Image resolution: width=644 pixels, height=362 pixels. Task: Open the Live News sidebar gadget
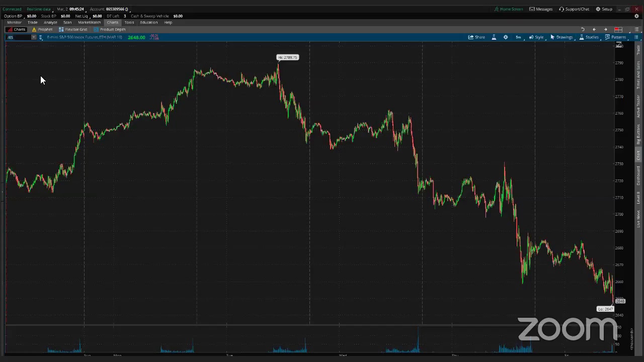pyautogui.click(x=638, y=219)
